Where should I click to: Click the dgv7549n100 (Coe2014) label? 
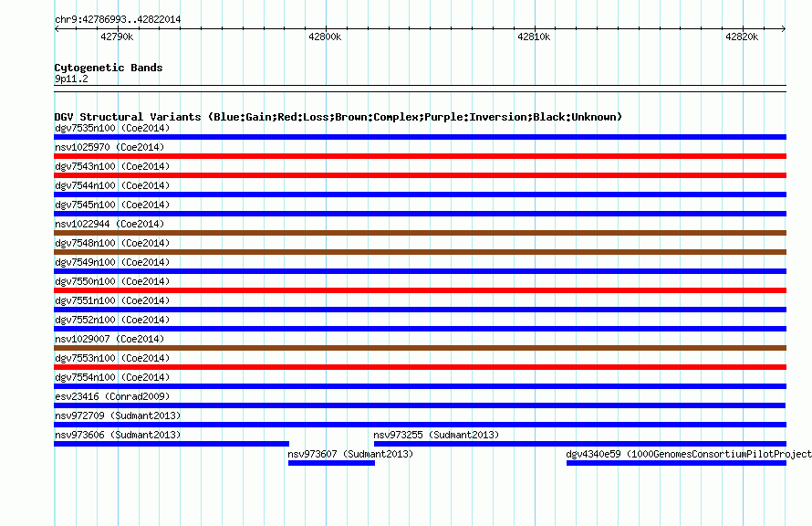tap(112, 262)
